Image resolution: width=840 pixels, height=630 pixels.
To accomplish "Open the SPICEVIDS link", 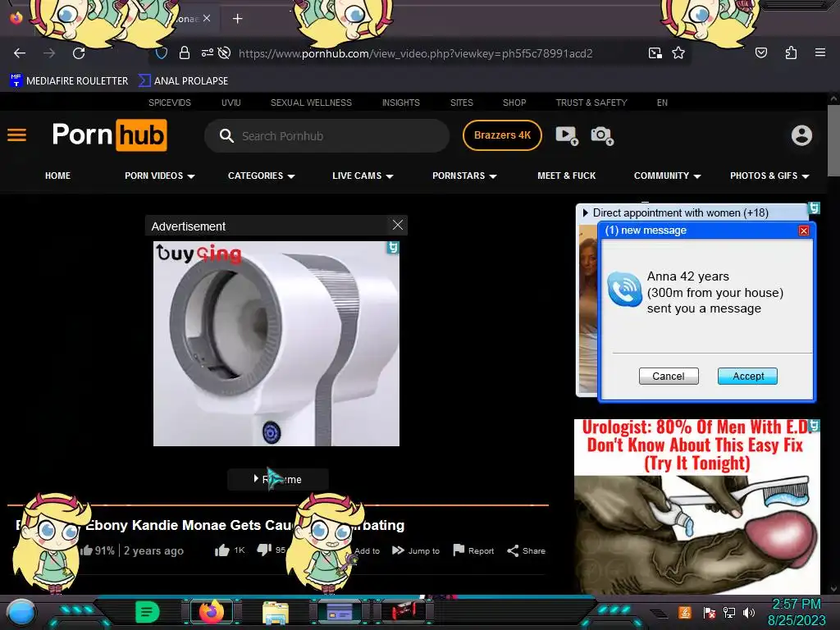I will [x=169, y=103].
